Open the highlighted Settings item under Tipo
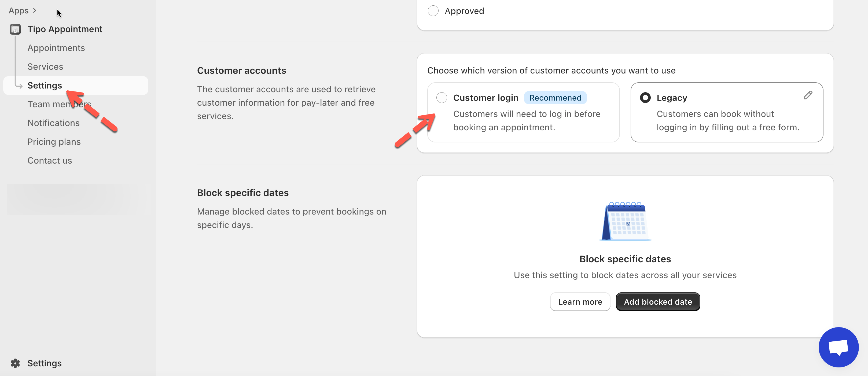 45,86
